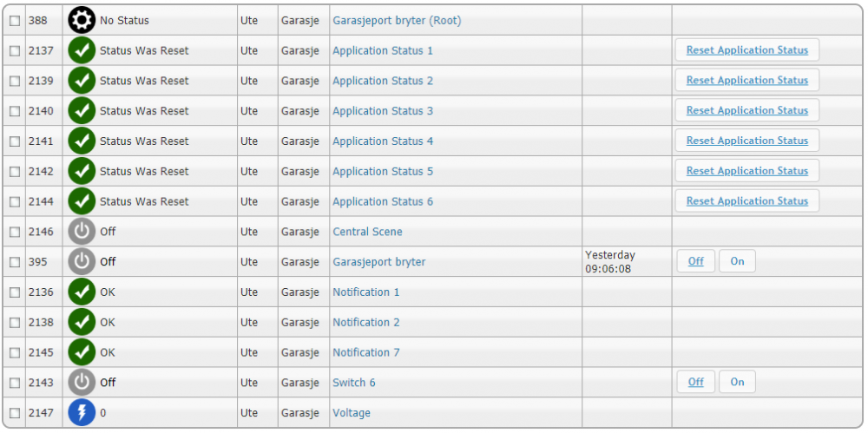Click green checkmark icon for device 2137
This screenshot has width=868, height=433.
point(82,50)
